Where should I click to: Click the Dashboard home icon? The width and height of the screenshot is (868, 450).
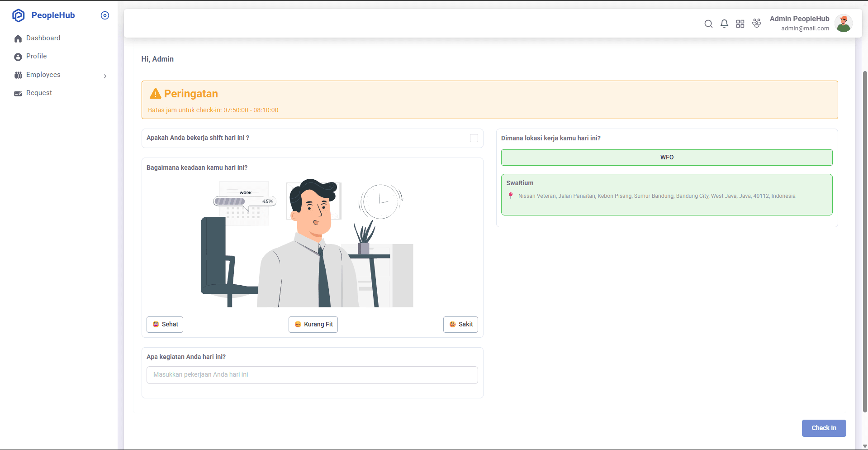[18, 38]
